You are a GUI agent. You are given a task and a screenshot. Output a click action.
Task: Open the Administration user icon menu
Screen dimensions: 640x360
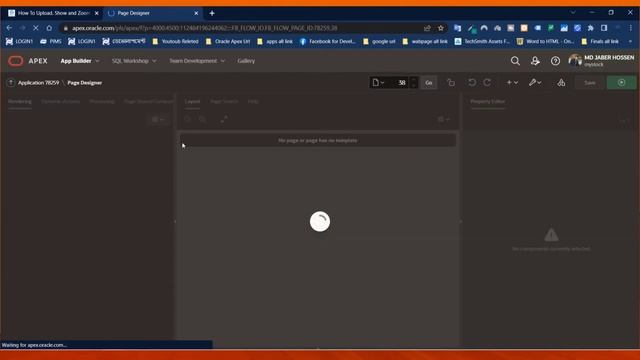tap(535, 61)
